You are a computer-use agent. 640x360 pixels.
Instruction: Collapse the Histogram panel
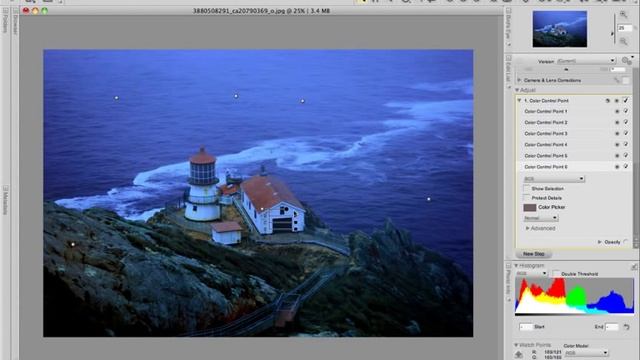click(516, 266)
